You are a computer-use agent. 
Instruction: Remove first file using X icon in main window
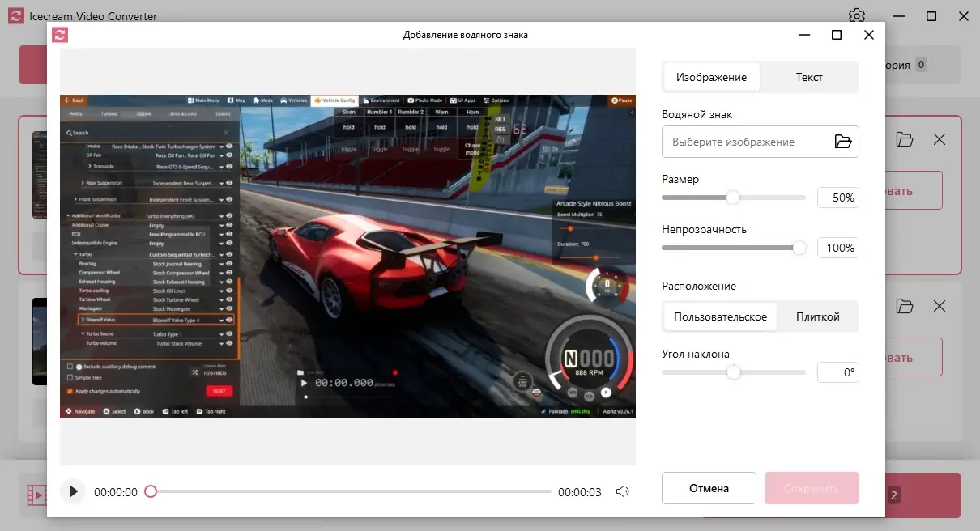pos(940,139)
